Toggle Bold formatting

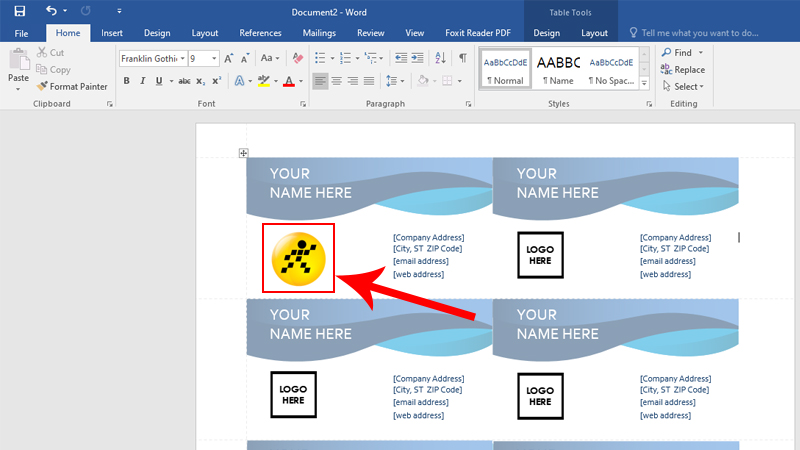127,81
